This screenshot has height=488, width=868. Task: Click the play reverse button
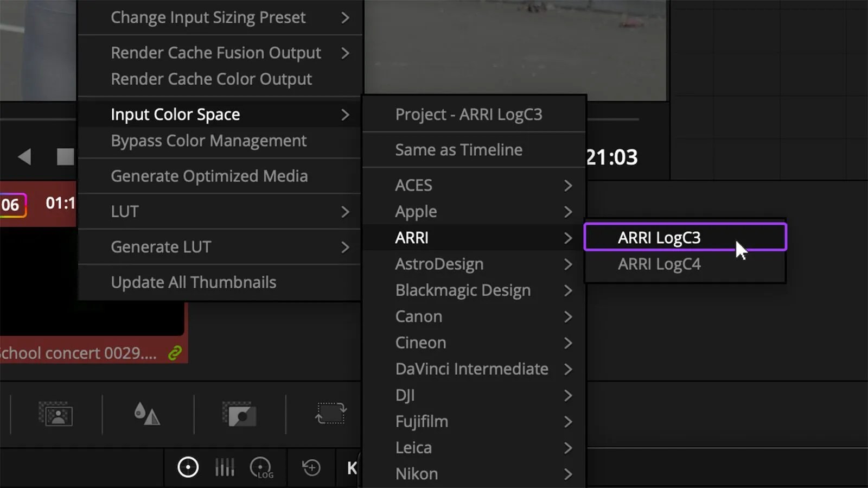pos(24,156)
